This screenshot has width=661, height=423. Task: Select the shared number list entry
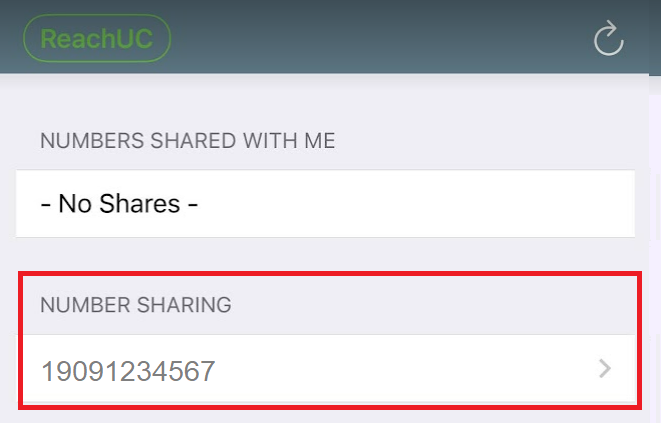click(329, 369)
